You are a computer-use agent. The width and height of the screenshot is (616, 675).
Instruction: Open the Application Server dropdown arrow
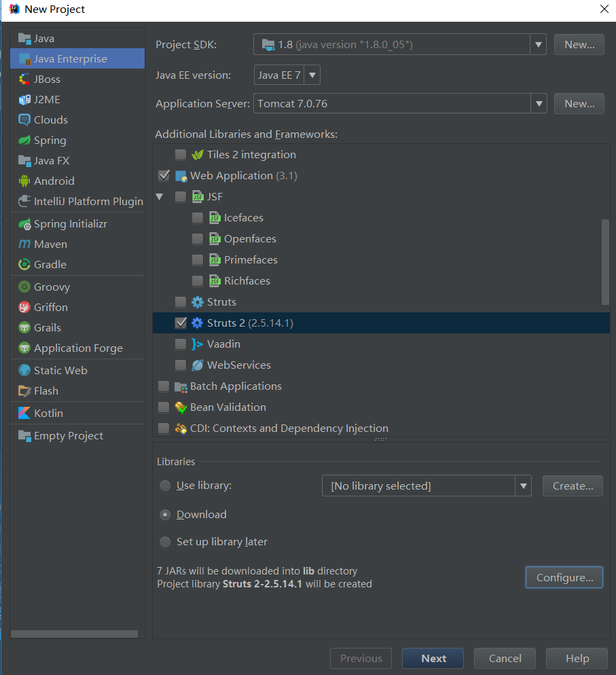[x=539, y=103]
